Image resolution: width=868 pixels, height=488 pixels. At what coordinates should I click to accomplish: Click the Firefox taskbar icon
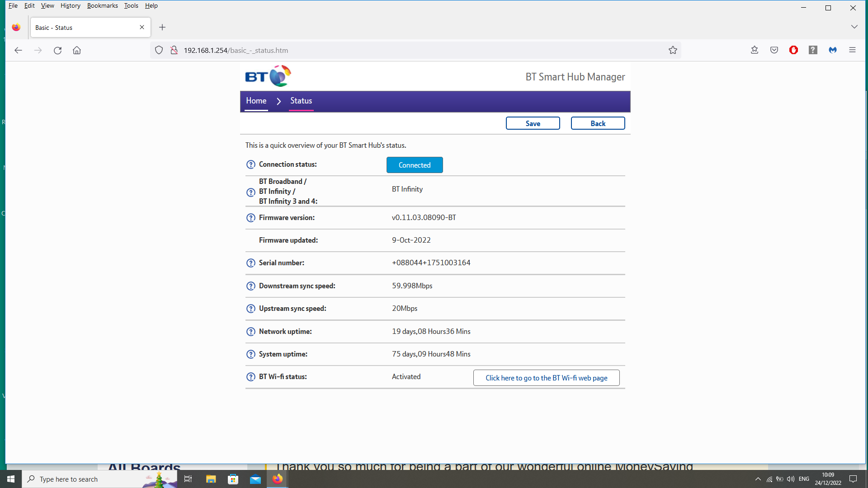tap(278, 479)
